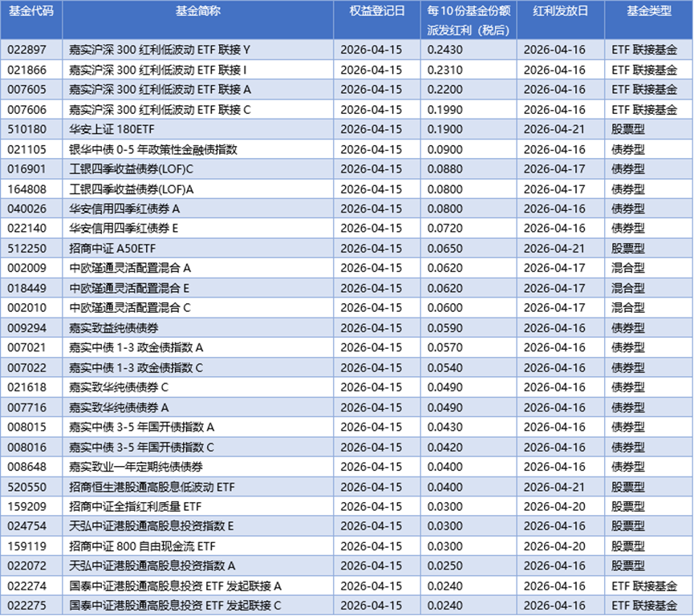Select fund code 510180

[x=26, y=129]
